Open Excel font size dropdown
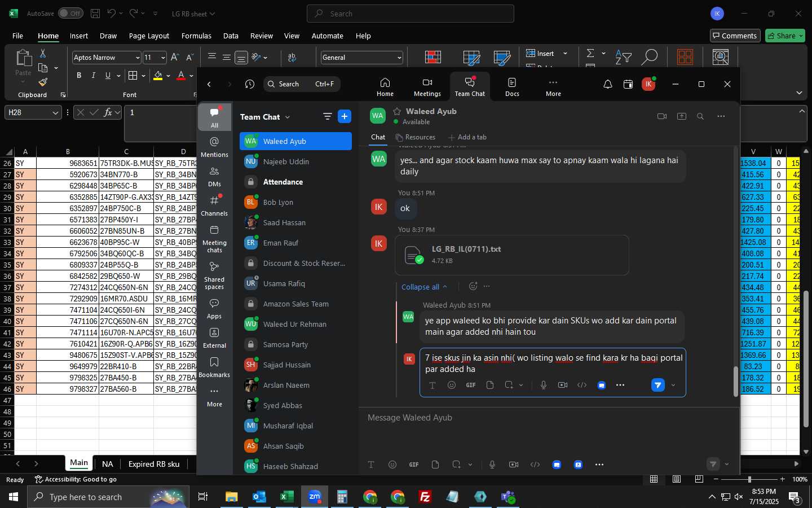Viewport: 812px width, 508px height. pyautogui.click(x=163, y=58)
